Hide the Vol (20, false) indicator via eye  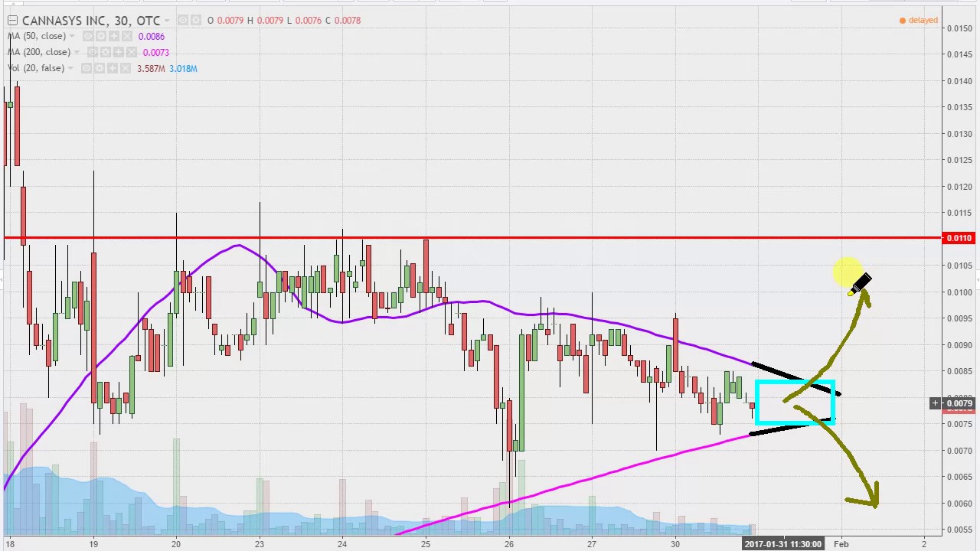coord(87,68)
